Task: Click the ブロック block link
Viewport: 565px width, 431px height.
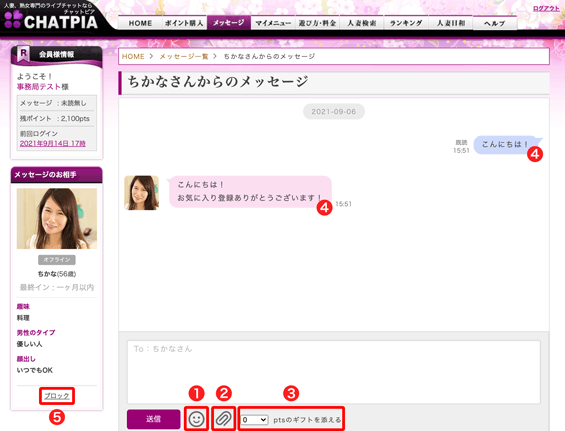Action: [x=57, y=396]
